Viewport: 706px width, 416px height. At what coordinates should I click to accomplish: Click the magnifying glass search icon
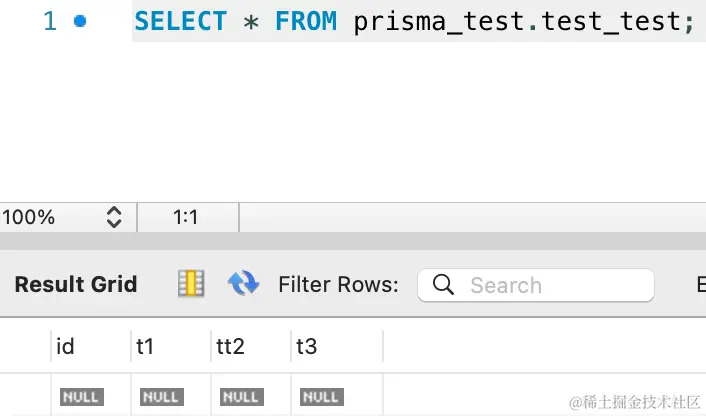tap(443, 285)
